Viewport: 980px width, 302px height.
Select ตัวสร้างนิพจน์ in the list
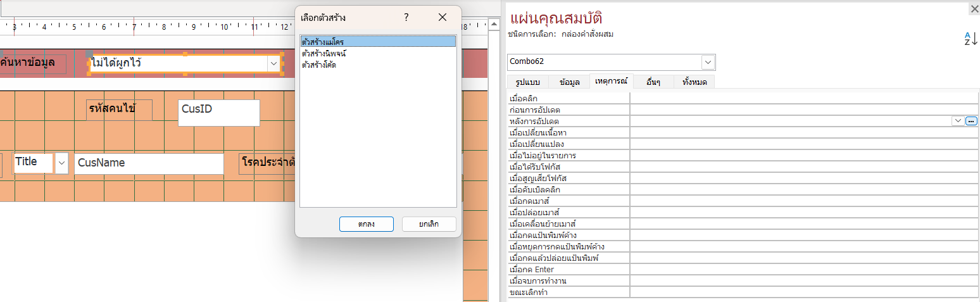[324, 54]
